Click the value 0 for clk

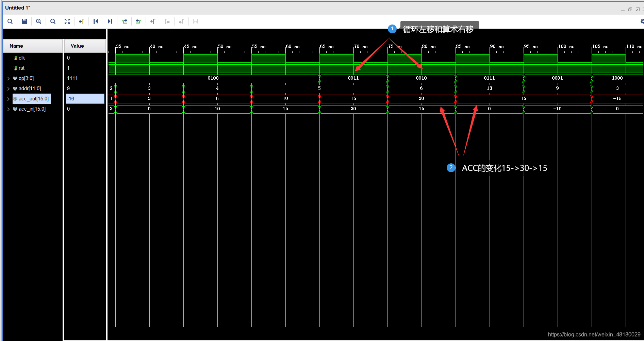(x=68, y=58)
